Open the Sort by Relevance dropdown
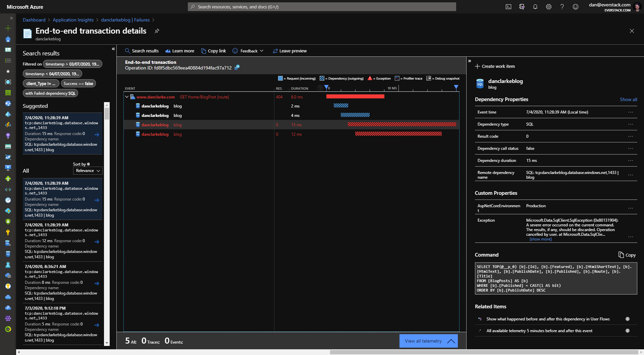This screenshot has width=644, height=355. coord(88,171)
